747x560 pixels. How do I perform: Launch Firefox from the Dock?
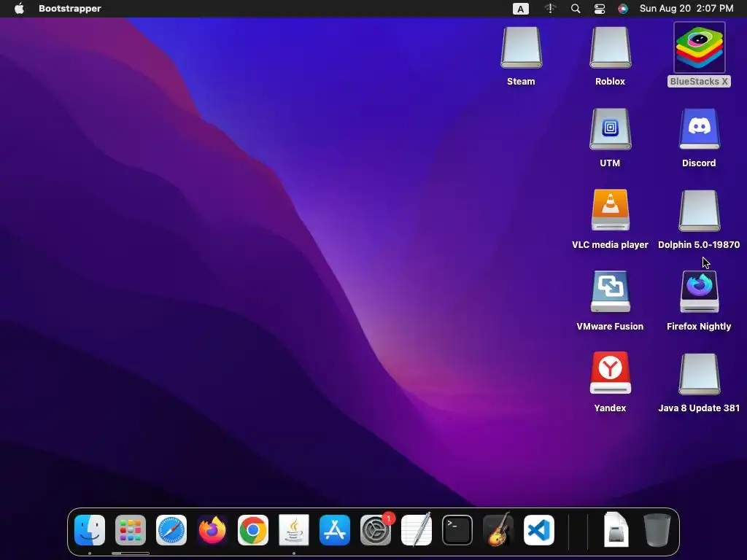[212, 530]
